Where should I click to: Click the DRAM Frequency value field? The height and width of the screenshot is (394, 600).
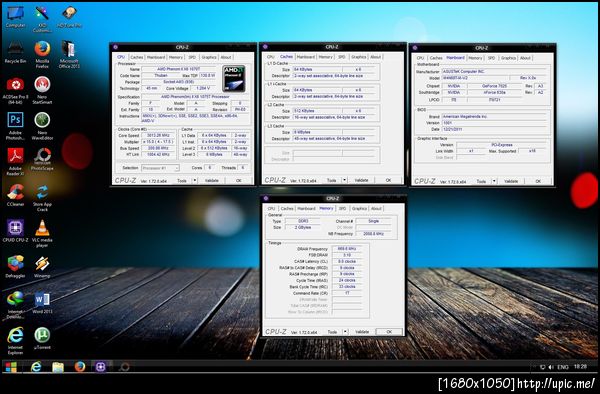click(347, 249)
